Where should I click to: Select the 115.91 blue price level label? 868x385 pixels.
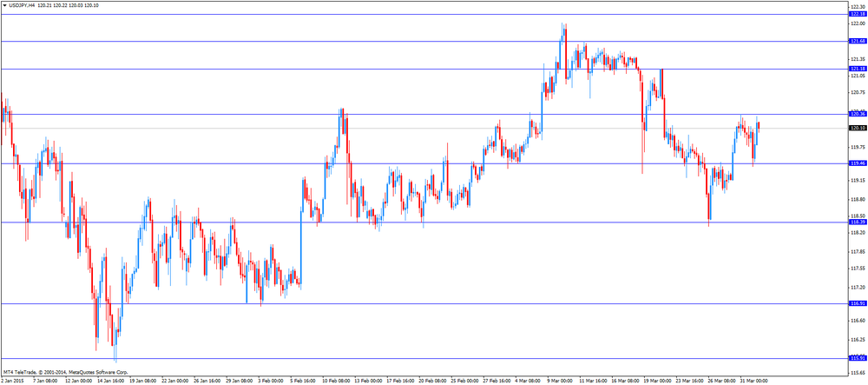(857, 358)
